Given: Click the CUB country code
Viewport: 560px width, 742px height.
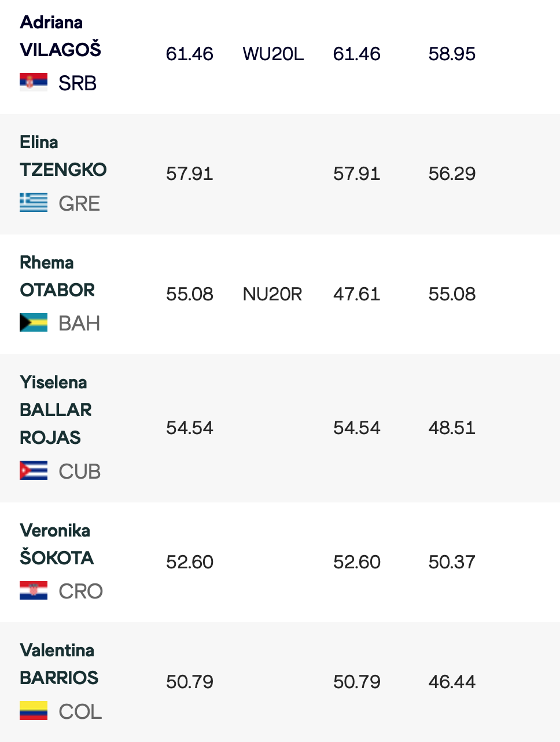Looking at the screenshot, I should [x=80, y=472].
